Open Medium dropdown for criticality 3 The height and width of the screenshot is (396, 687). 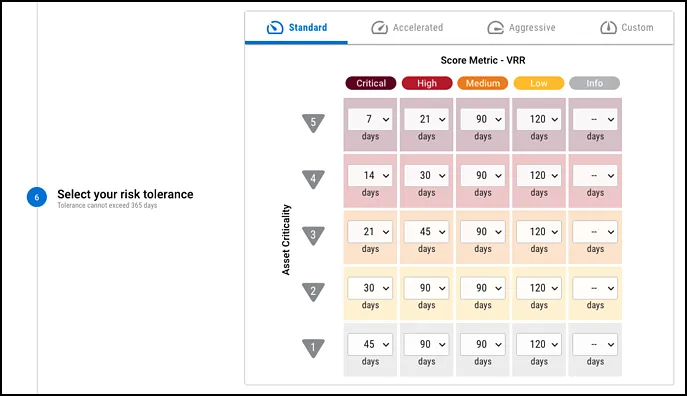(483, 232)
